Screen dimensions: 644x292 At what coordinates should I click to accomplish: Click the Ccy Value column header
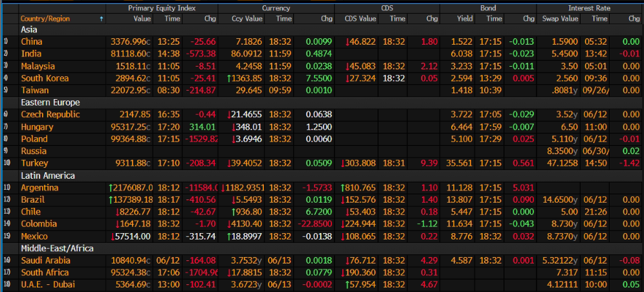(247, 19)
